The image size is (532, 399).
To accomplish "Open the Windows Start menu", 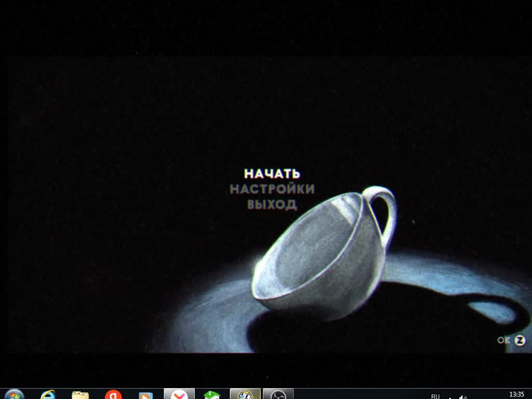I will coord(14,395).
